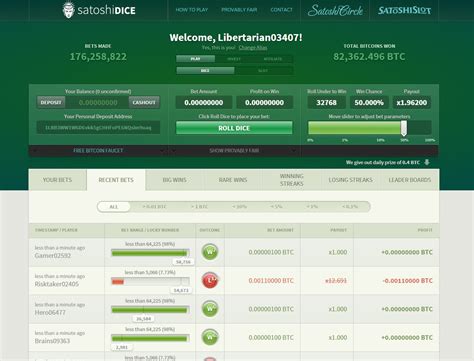This screenshot has height=361, width=474.
Task: Click the 0.00110000 BTC bet amount
Action: [x=271, y=281]
